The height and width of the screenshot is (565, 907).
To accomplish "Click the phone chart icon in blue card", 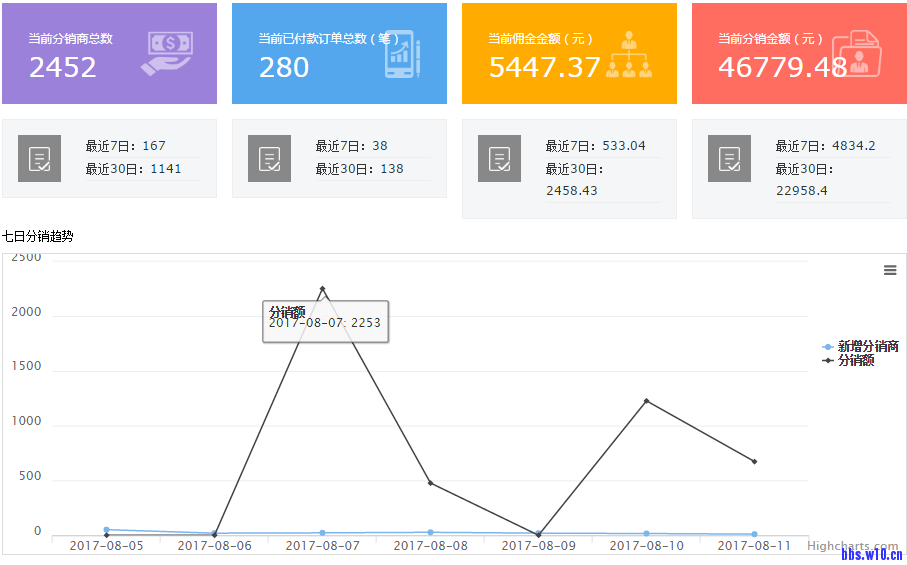I will pyautogui.click(x=403, y=56).
